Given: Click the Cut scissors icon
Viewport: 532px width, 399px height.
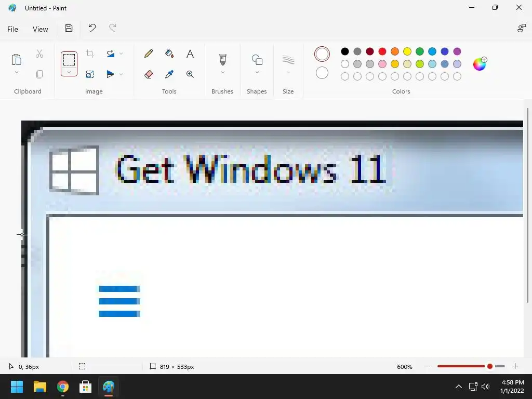Looking at the screenshot, I should (x=39, y=54).
